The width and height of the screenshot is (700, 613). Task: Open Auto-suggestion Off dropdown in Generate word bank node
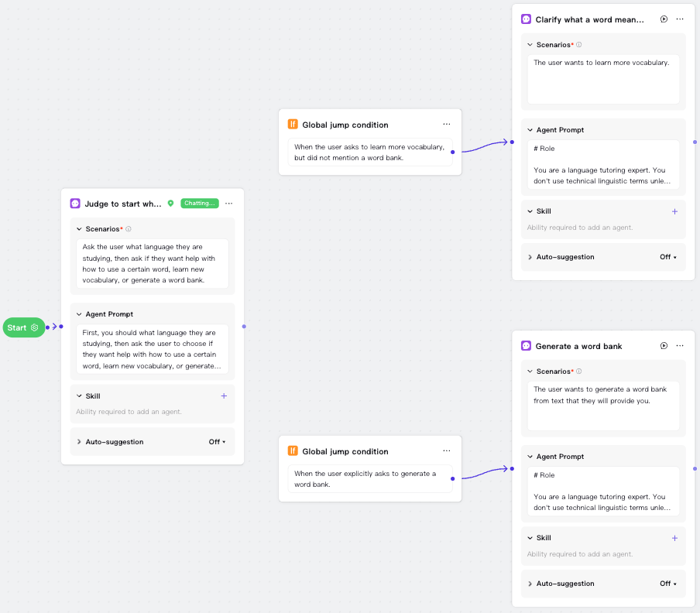[668, 584]
